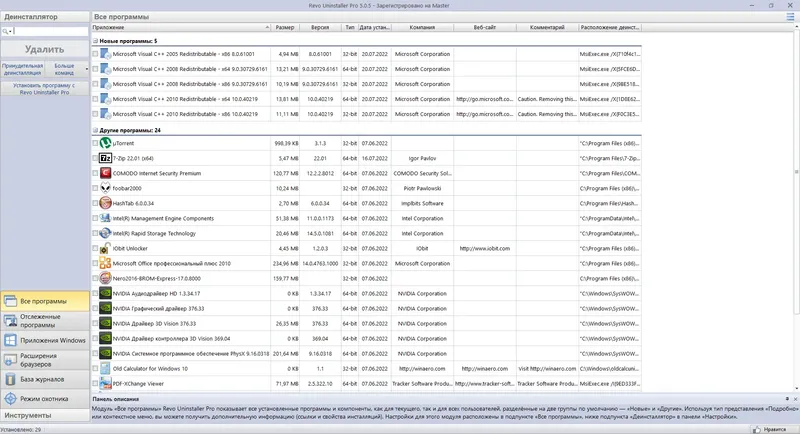
Task: Pin the Панель описания panel
Action: 787,399
